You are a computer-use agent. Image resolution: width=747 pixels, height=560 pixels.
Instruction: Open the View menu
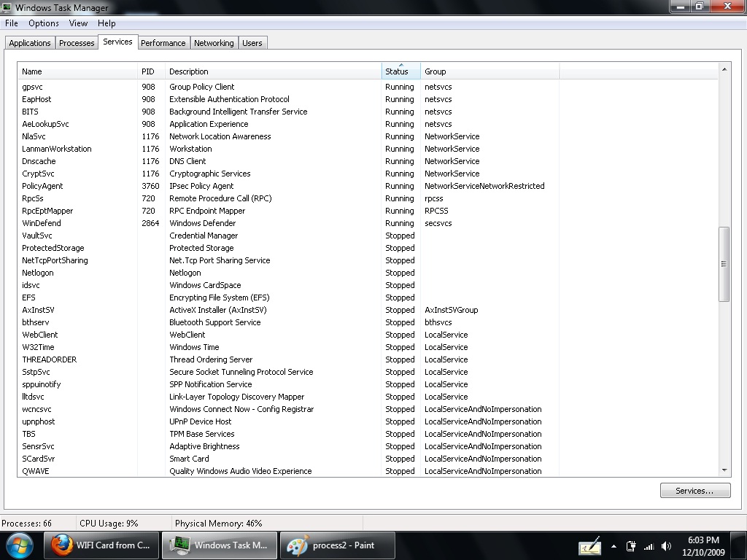pyautogui.click(x=78, y=23)
